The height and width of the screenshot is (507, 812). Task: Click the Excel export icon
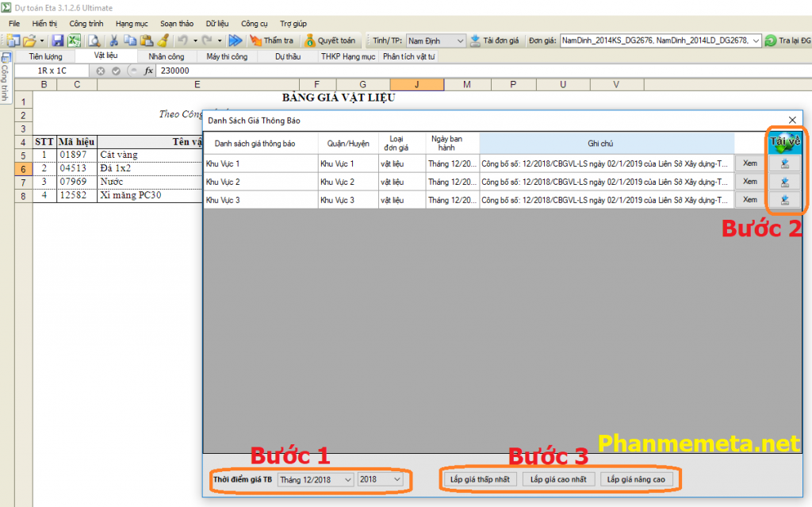click(74, 40)
